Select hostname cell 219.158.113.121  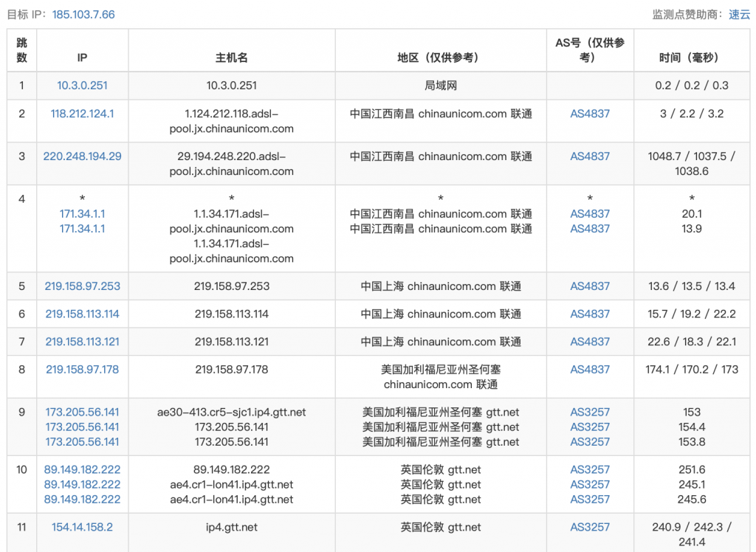click(x=231, y=342)
